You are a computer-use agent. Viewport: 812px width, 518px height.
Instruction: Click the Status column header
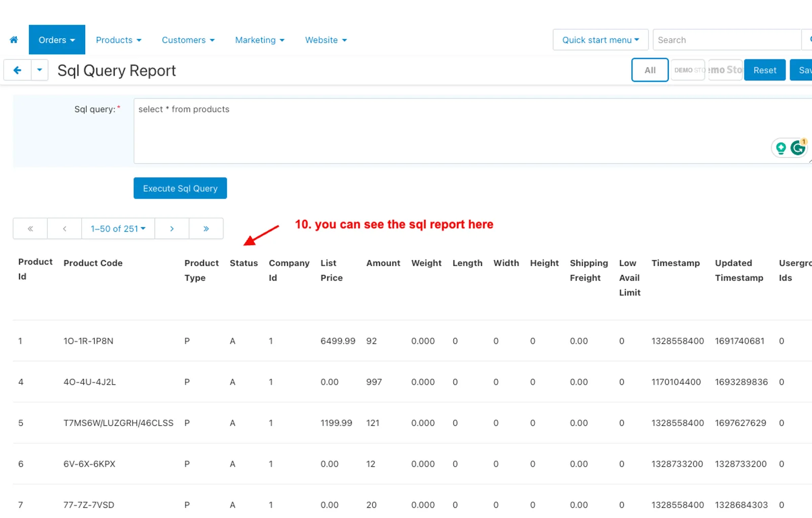coord(244,263)
